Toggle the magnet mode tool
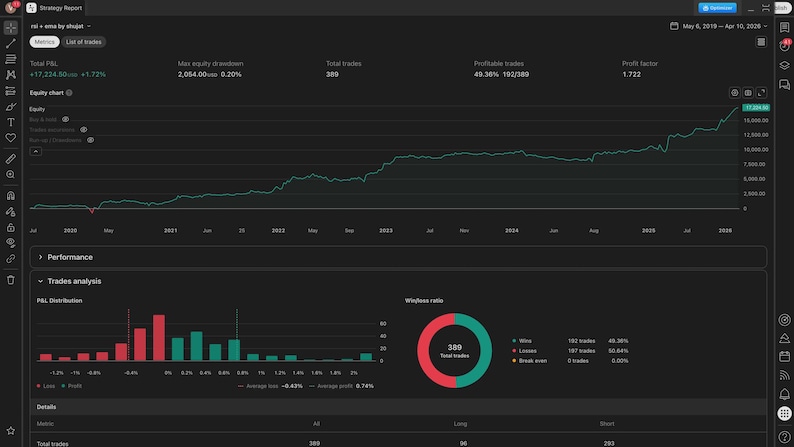Screen dimensions: 794x447 pyautogui.click(x=11, y=195)
